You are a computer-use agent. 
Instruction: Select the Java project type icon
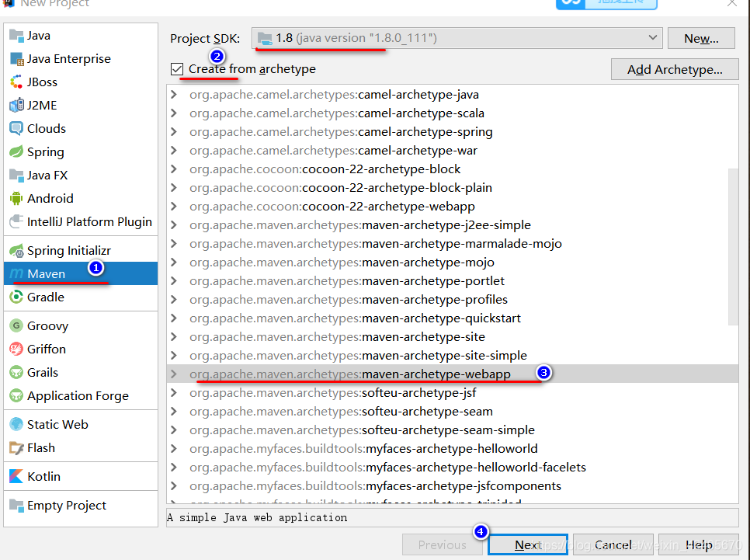pyautogui.click(x=16, y=36)
